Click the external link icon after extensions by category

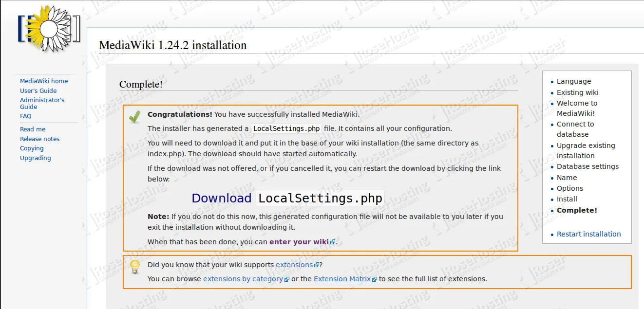(287, 279)
